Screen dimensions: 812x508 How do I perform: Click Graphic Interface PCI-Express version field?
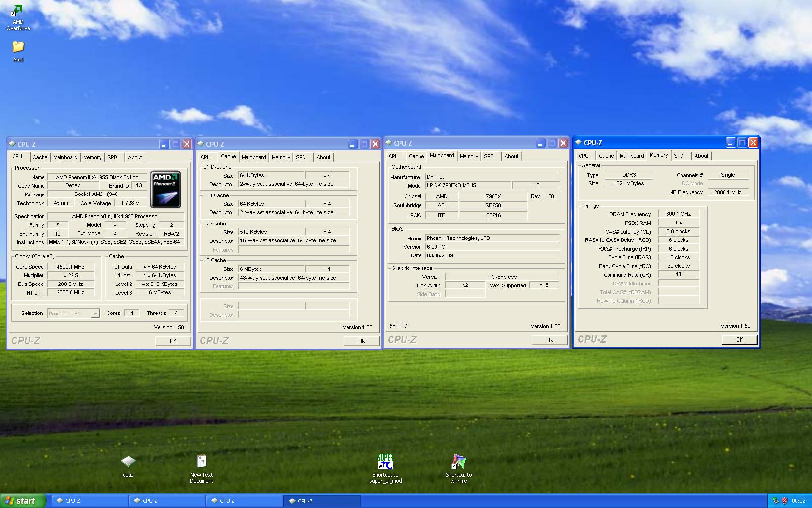(x=502, y=277)
